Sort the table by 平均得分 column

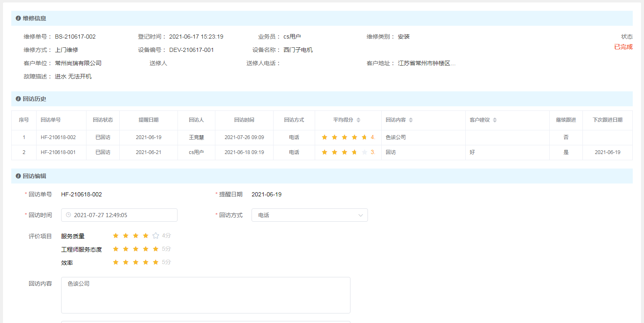click(358, 120)
